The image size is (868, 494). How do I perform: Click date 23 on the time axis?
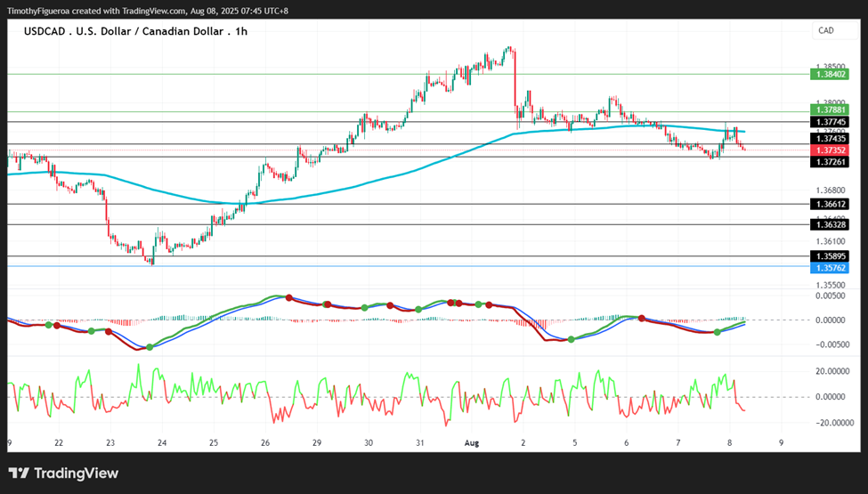(x=110, y=442)
